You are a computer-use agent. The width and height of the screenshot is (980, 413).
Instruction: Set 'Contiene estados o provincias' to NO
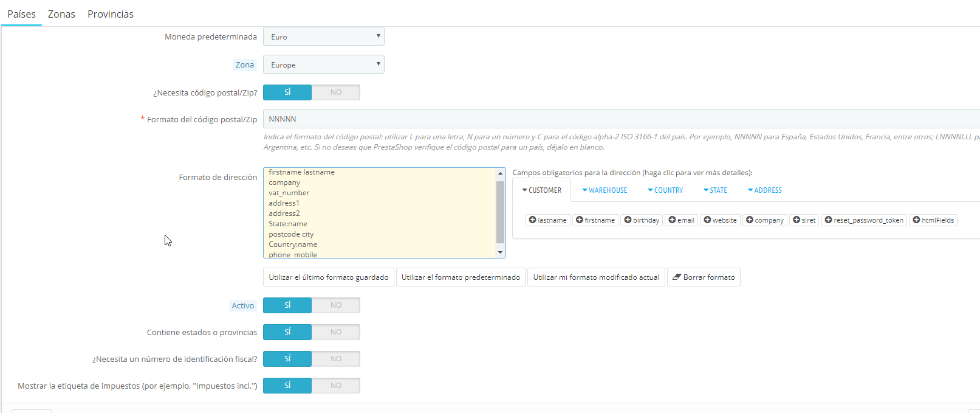[336, 332]
